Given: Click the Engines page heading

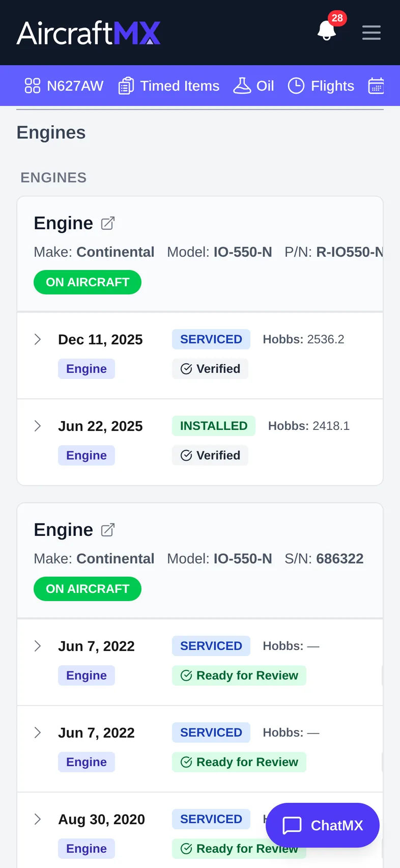Looking at the screenshot, I should point(51,132).
